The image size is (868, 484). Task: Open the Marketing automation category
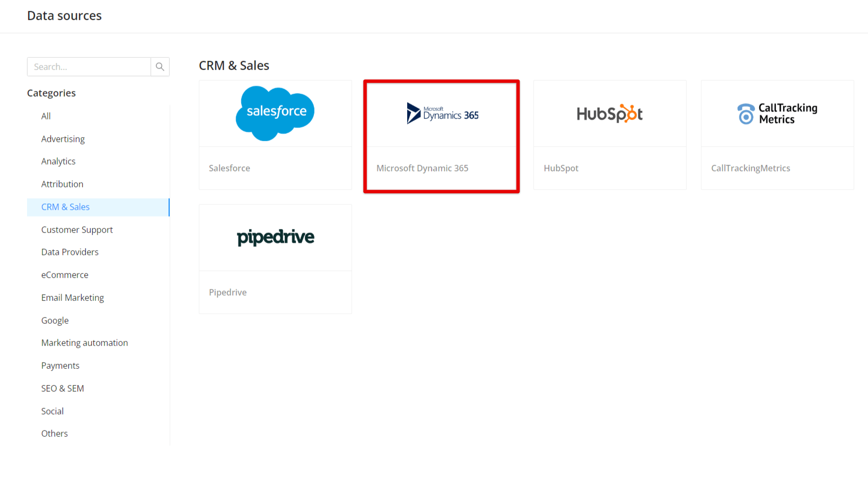(x=84, y=343)
